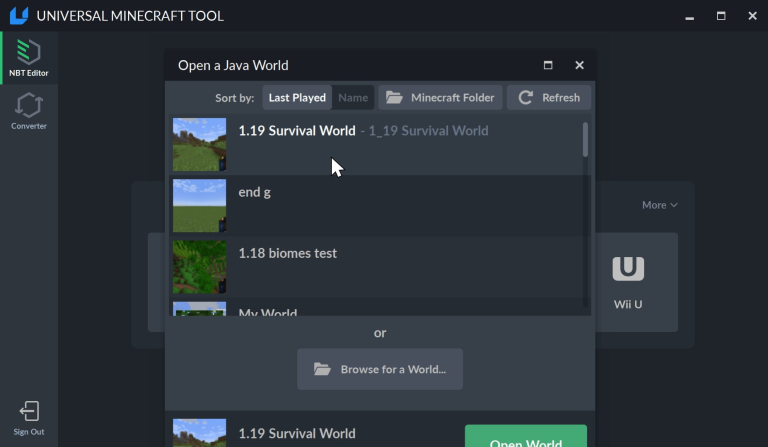The height and width of the screenshot is (447, 768).
Task: Close the Universal Minecraft Tool window
Action: 753,16
